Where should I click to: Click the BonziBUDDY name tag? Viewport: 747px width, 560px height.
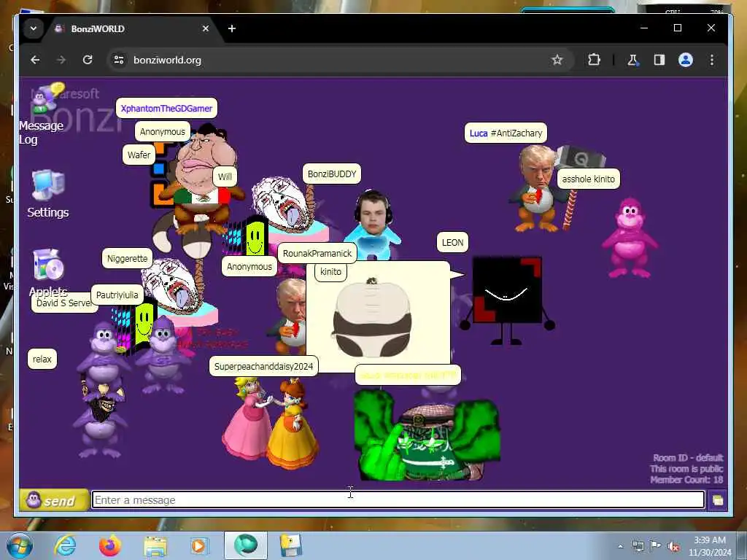tap(332, 174)
